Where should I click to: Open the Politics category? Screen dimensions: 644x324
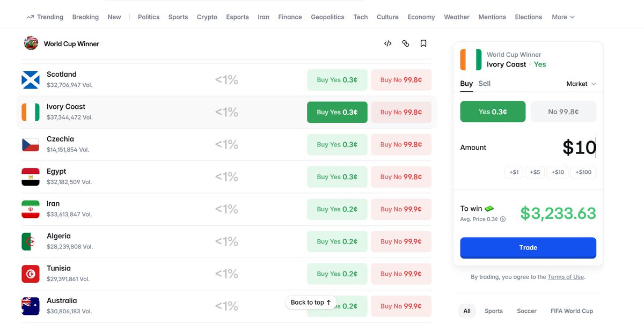149,17
